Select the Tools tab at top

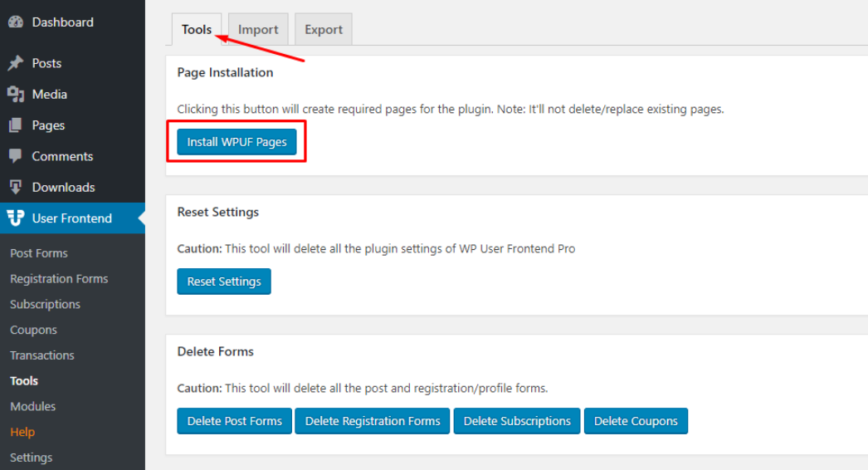click(x=197, y=29)
